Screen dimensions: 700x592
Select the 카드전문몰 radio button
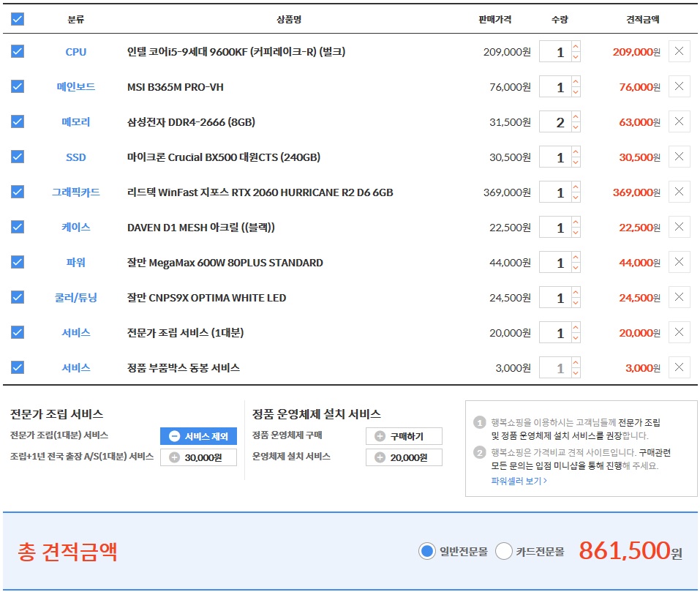(503, 551)
